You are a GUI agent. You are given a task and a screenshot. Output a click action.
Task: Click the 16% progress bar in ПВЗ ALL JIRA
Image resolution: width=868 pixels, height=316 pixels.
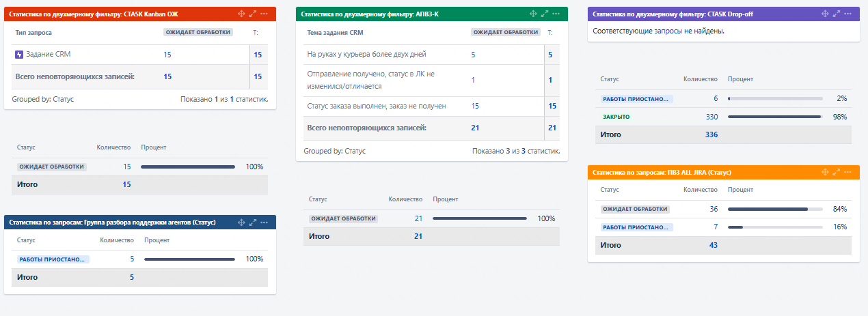pos(775,227)
